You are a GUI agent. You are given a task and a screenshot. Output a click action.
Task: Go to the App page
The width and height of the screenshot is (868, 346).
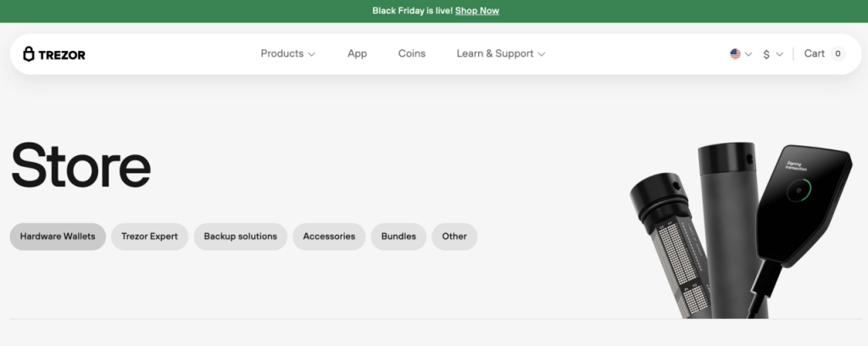(x=357, y=53)
